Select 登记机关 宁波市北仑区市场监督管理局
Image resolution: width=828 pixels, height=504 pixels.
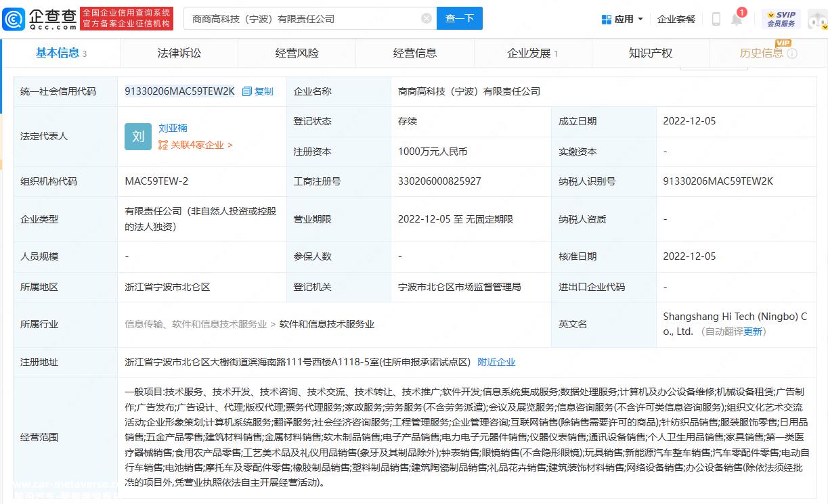pyautogui.click(x=460, y=287)
